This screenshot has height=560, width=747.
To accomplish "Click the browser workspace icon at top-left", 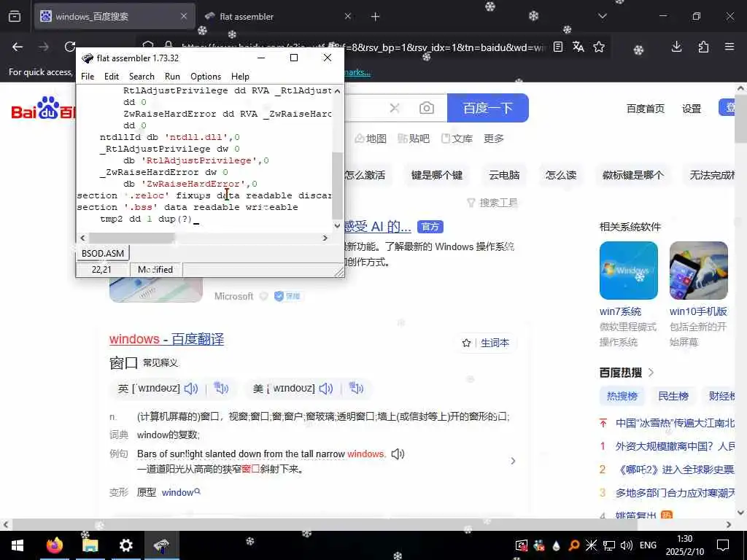I will (x=15, y=17).
